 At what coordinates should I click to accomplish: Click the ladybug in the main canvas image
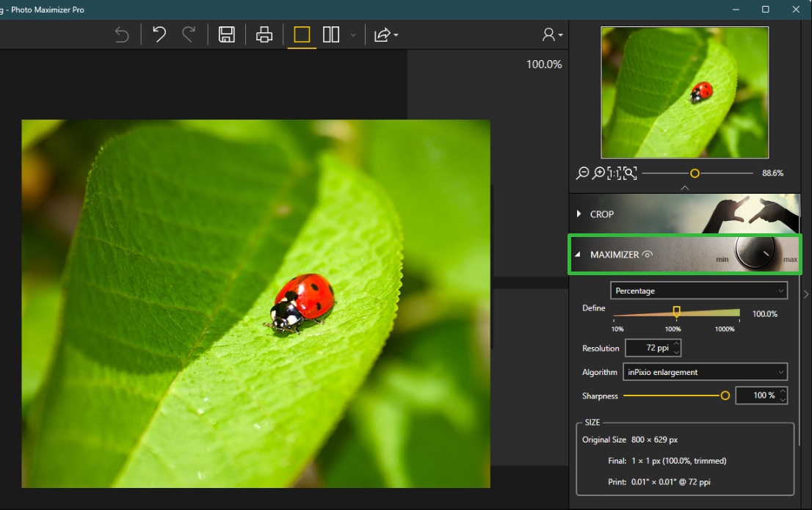302,303
